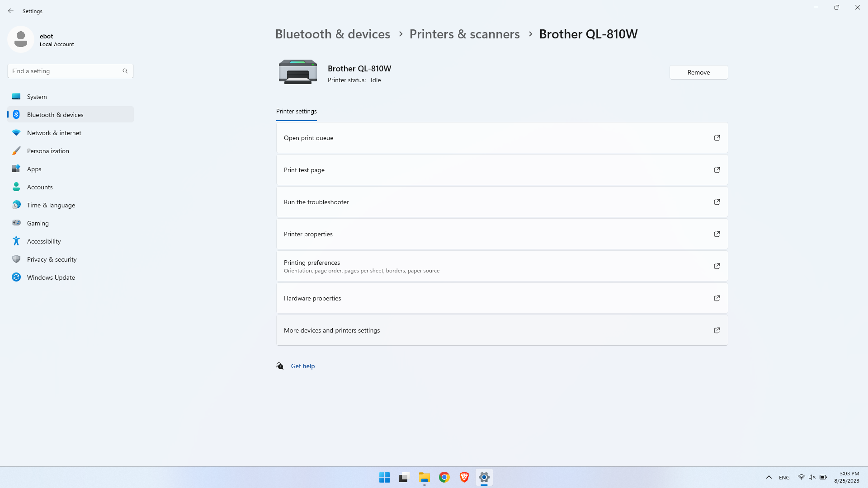Click the Run the troubleshooter row
The width and height of the screenshot is (868, 488).
[502, 202]
